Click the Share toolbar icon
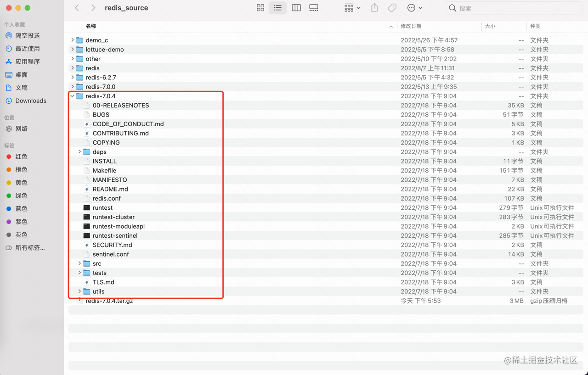Image resolution: width=588 pixels, height=375 pixels. (x=374, y=8)
